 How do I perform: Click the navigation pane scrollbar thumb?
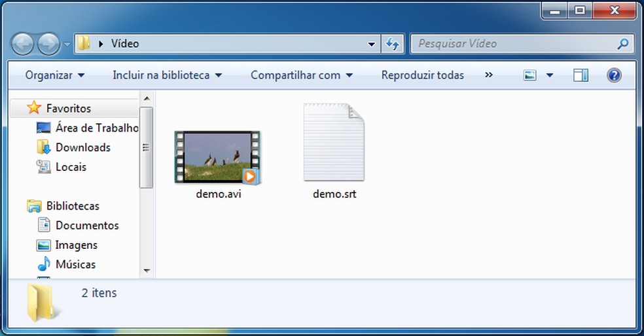click(x=146, y=147)
